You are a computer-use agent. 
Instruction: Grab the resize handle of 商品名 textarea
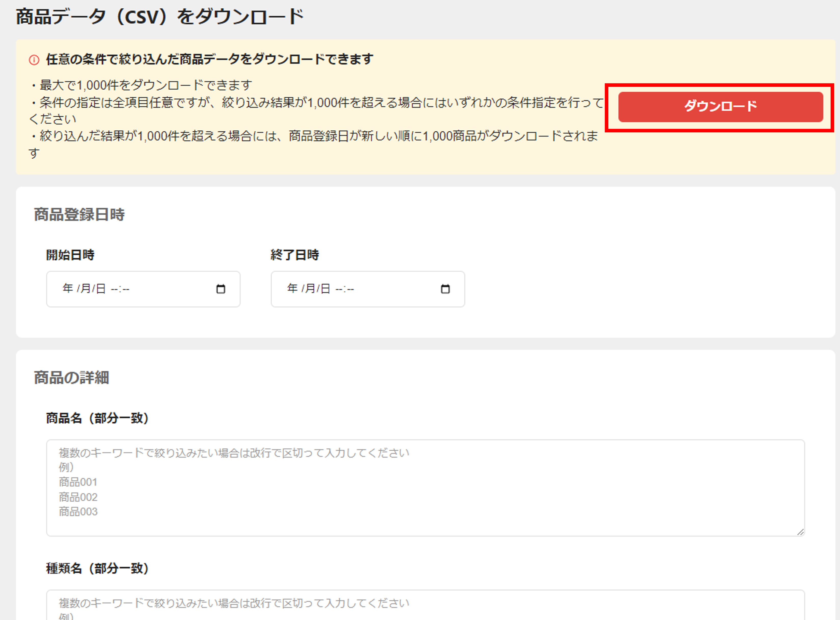coord(800,532)
